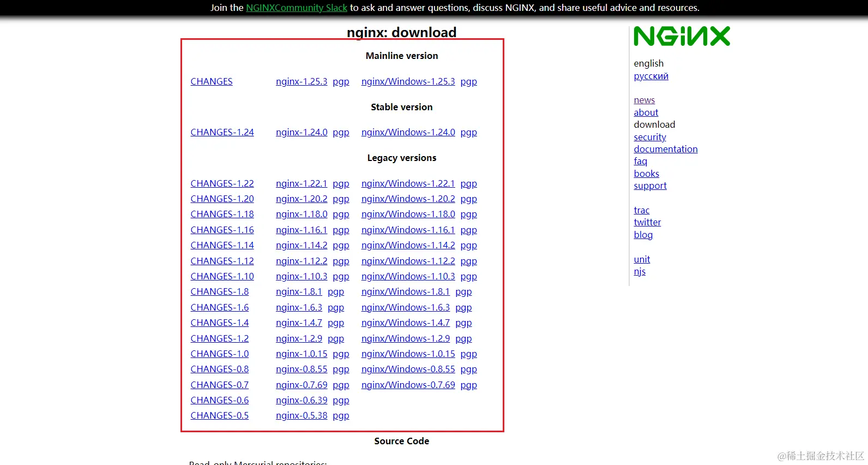
Task: Download nginx-0.6.39
Action: 302,400
